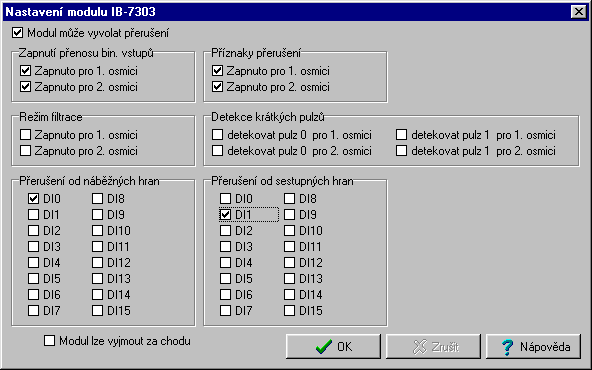Check DI11 in sestupných hran group
Viewport: 592px width, 370px height.
click(290, 247)
